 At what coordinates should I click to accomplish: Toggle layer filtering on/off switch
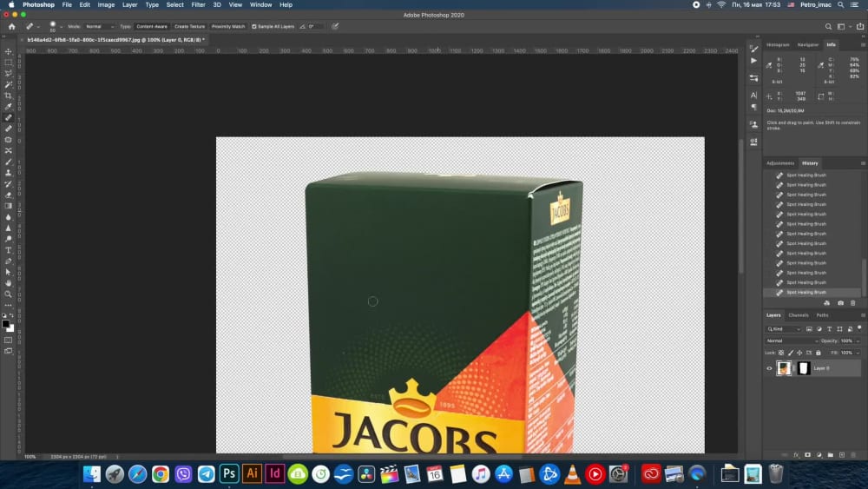859,327
